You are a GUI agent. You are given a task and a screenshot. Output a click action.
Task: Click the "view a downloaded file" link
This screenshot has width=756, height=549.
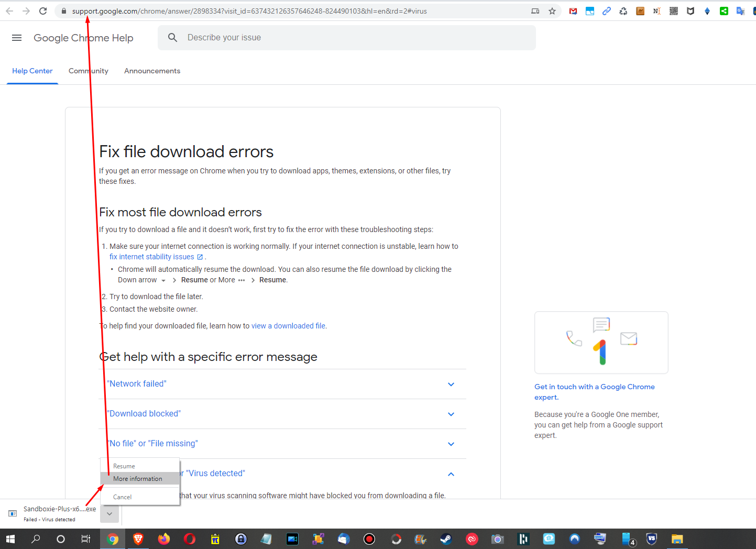(x=288, y=325)
